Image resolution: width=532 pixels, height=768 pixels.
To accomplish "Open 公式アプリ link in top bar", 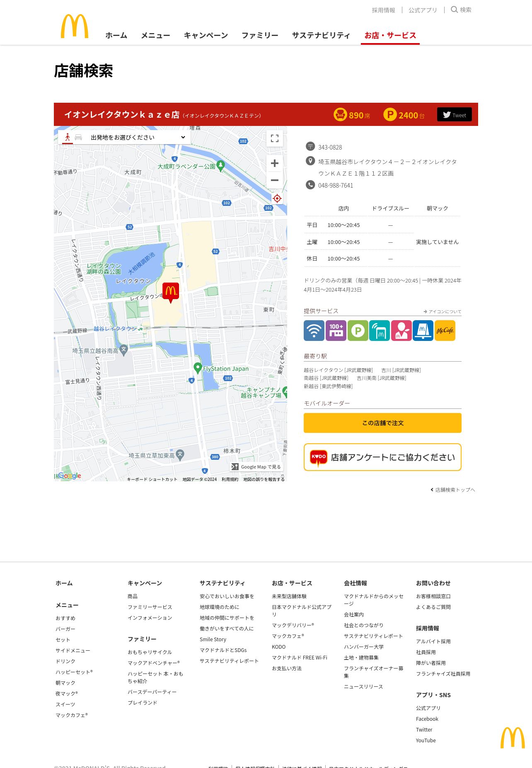I will (423, 10).
